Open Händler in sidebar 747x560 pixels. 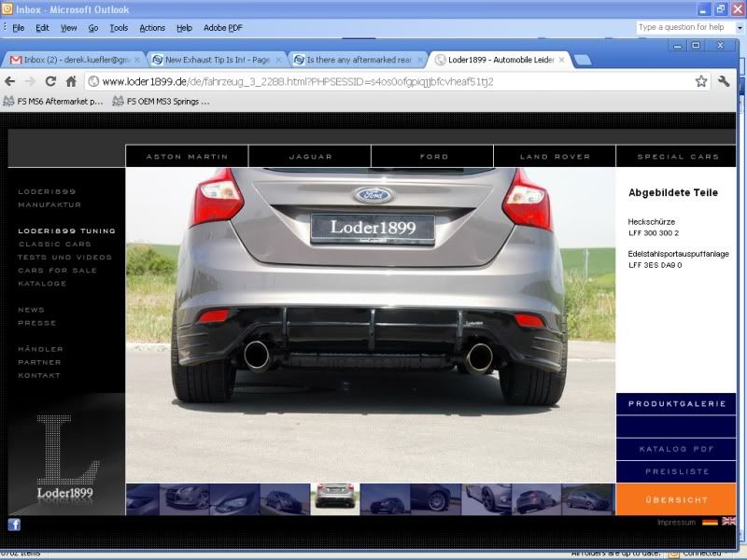coord(40,349)
